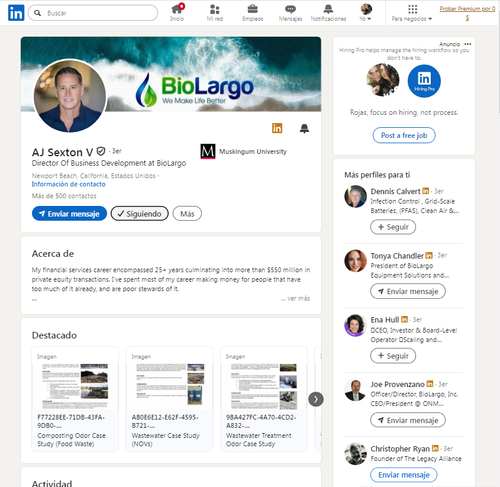This screenshot has width=500, height=487.
Task: Click Ena Hull premium badge
Action: 404,319
